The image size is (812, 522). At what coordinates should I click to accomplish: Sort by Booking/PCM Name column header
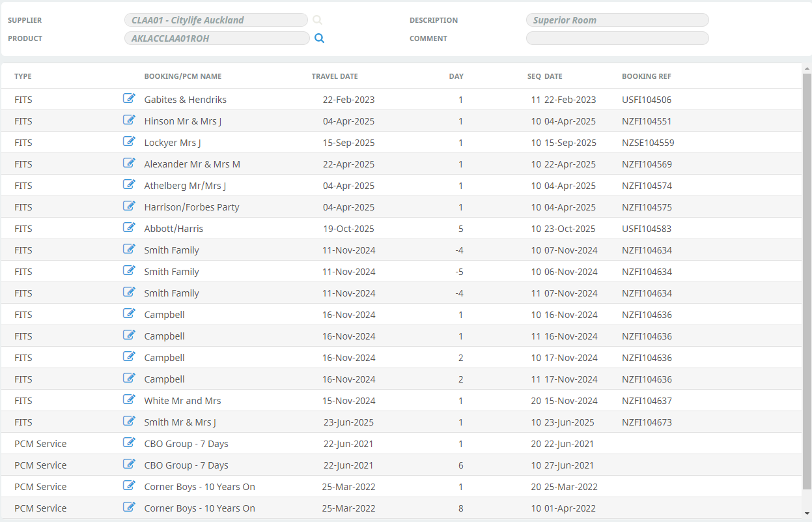(183, 76)
